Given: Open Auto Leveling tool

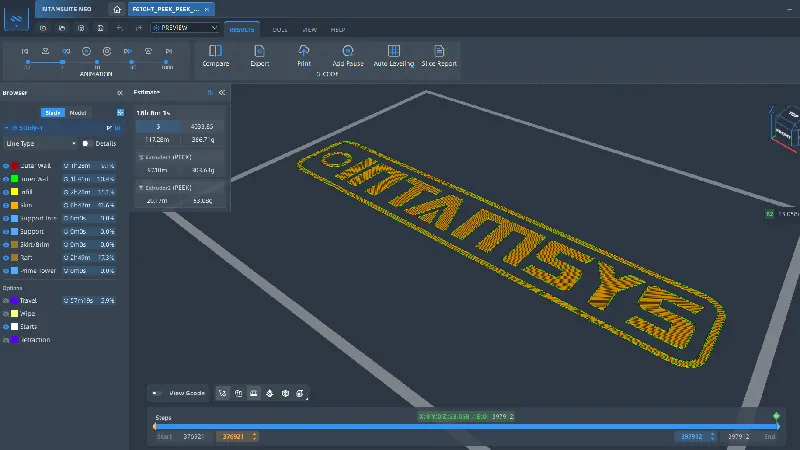Looking at the screenshot, I should click(393, 56).
